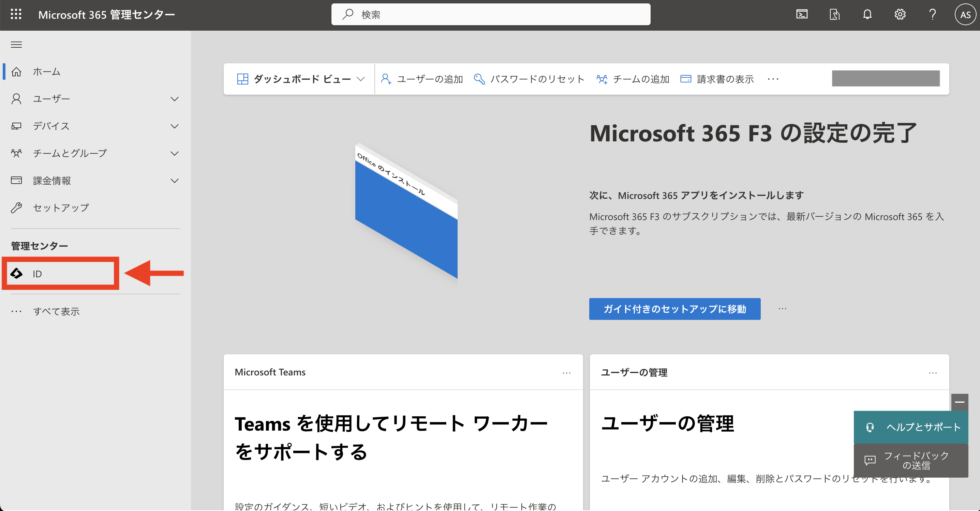Click the セットアップ wrench icon
The image size is (980, 511).
[x=16, y=207]
